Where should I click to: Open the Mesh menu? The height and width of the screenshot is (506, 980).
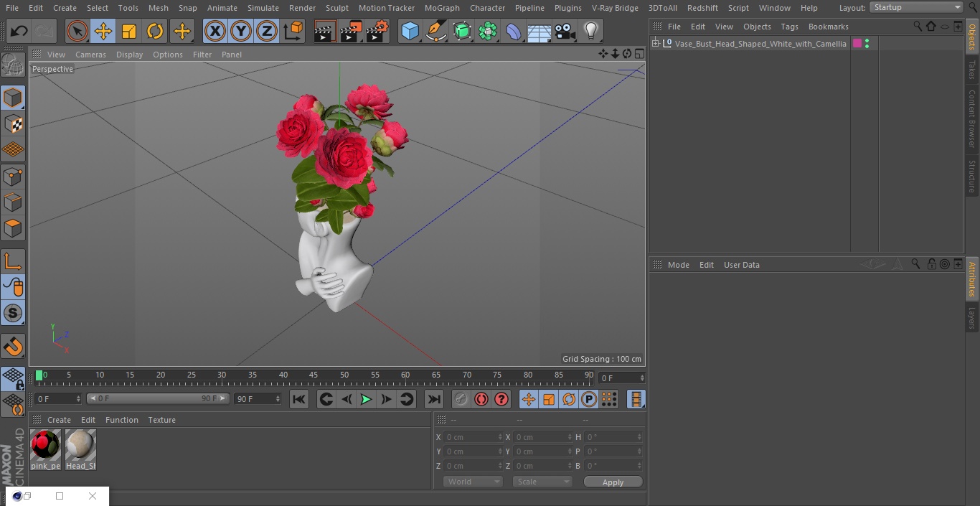(159, 8)
